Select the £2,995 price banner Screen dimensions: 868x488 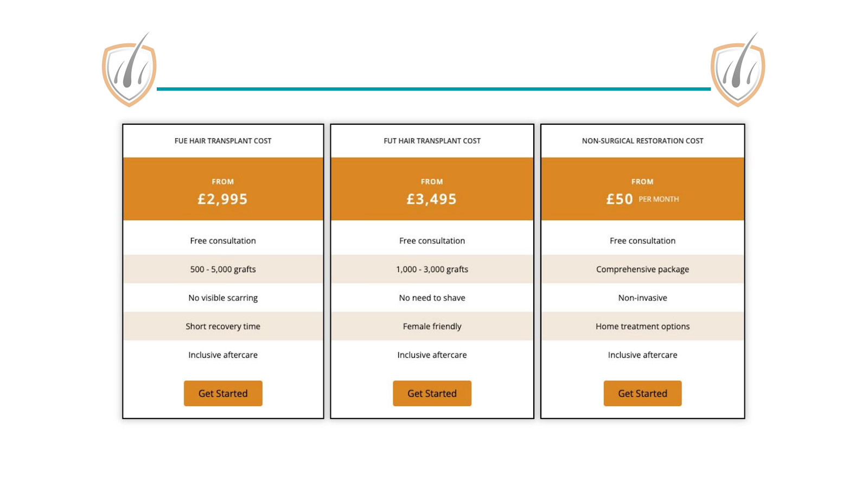(223, 189)
